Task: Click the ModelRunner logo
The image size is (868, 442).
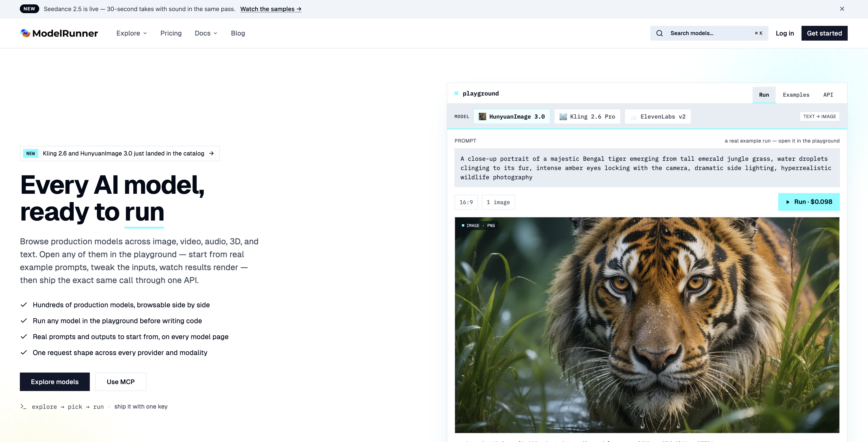Action: click(59, 33)
